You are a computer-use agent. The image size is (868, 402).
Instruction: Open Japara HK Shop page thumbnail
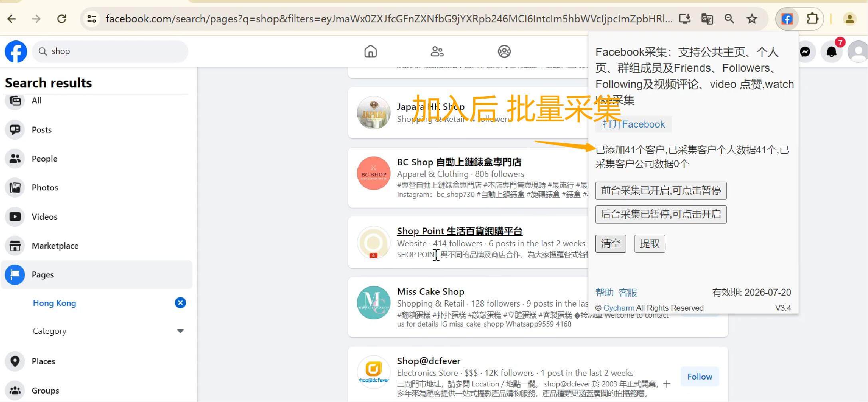click(x=374, y=113)
